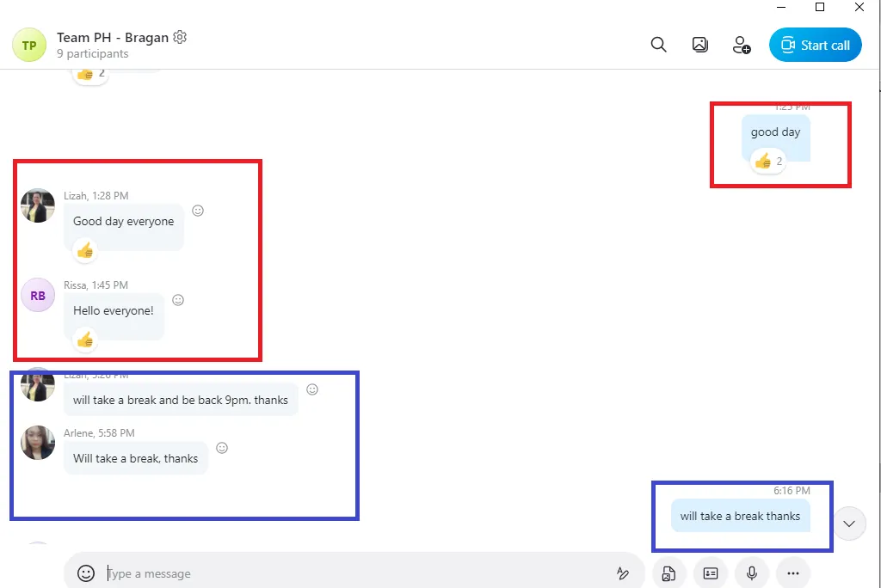React to "Good day everyone" message
The image size is (881, 588).
click(x=198, y=211)
